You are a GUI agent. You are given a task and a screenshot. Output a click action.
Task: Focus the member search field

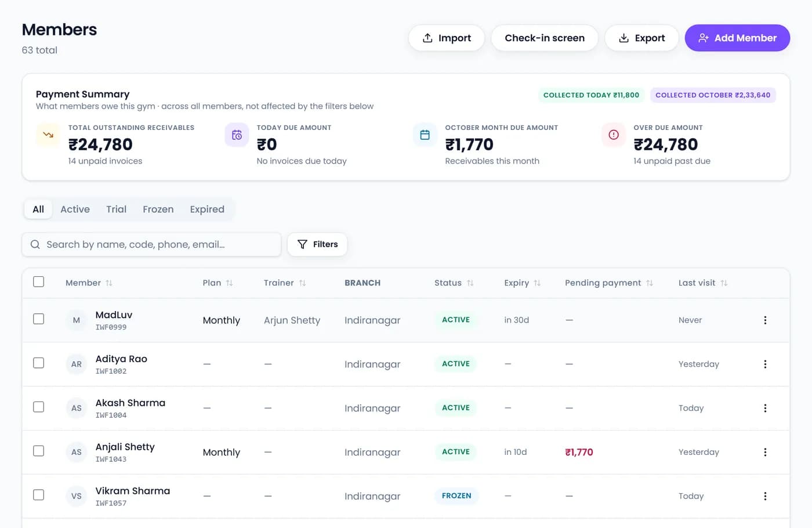click(x=151, y=244)
